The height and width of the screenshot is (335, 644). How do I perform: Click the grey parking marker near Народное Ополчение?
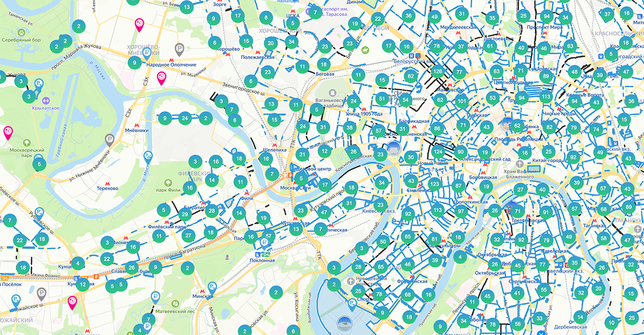[179, 49]
